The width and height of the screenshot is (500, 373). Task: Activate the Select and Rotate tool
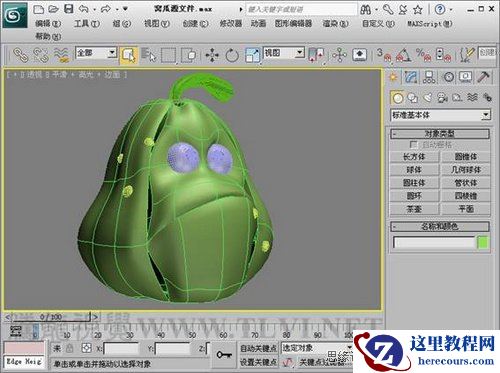(x=232, y=55)
